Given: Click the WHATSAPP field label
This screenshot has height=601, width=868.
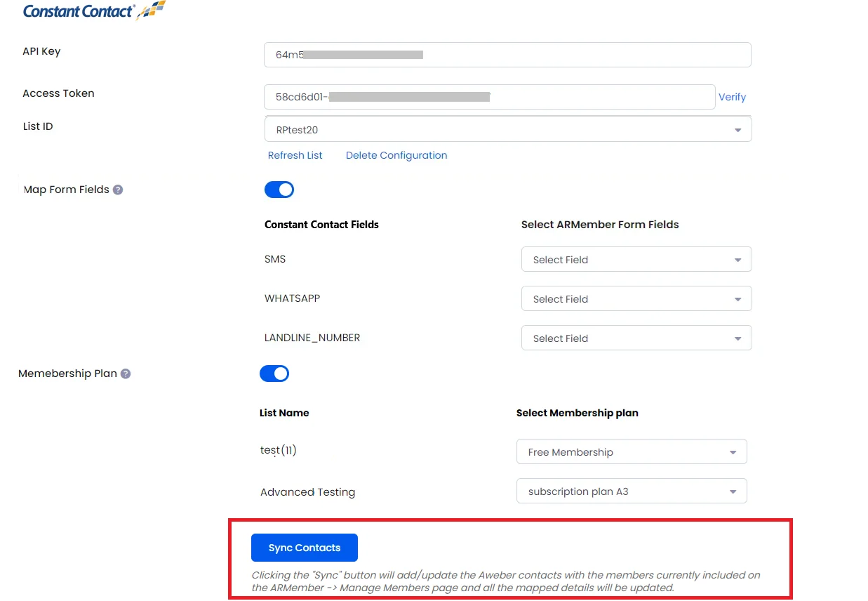Looking at the screenshot, I should click(292, 298).
